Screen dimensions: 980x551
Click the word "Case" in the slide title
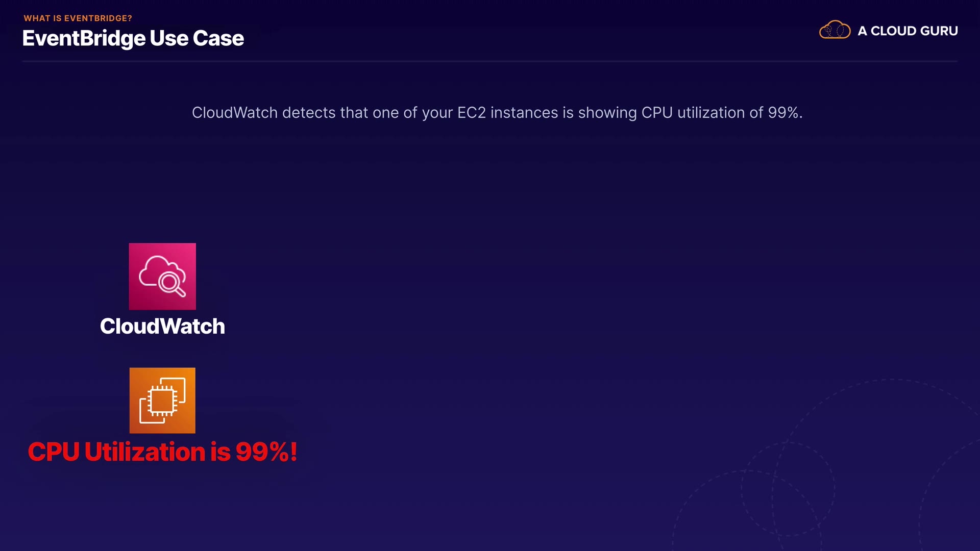pos(218,38)
